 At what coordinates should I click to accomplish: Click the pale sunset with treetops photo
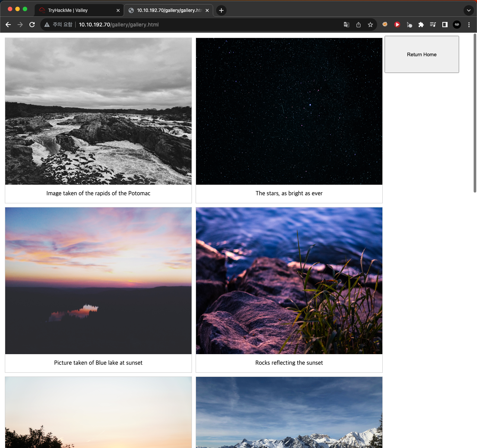(98, 412)
